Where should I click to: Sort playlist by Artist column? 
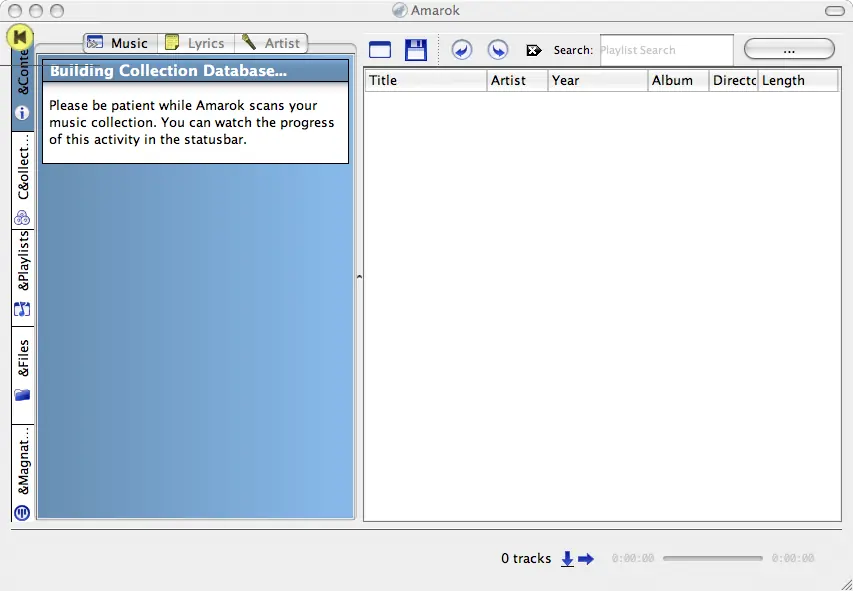click(x=517, y=81)
